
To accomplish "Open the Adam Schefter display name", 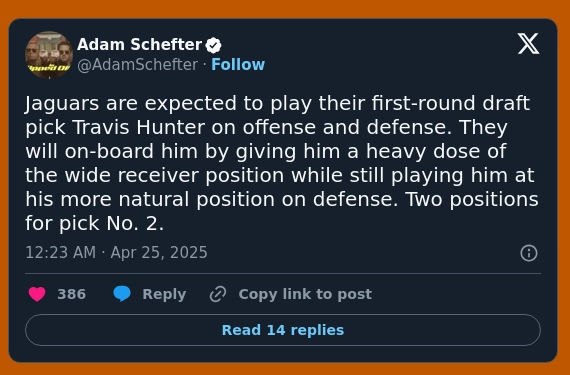I will (139, 45).
